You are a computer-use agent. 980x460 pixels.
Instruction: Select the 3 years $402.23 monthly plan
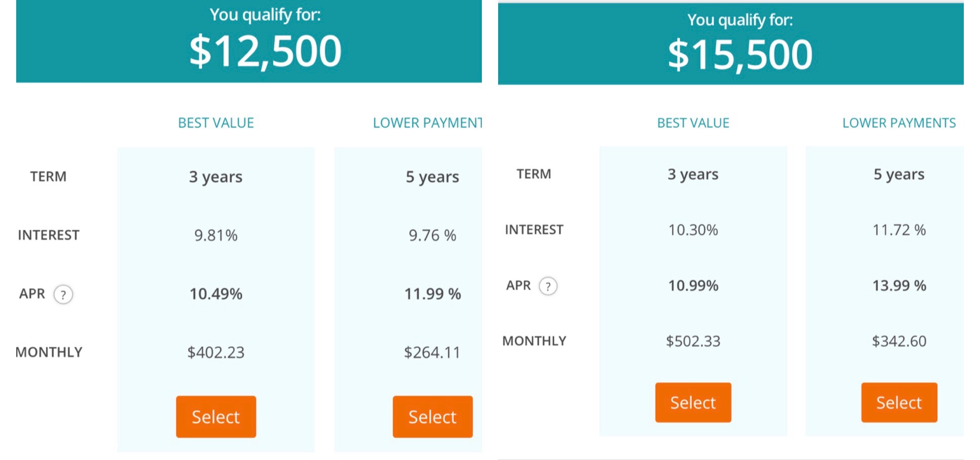pyautogui.click(x=216, y=416)
